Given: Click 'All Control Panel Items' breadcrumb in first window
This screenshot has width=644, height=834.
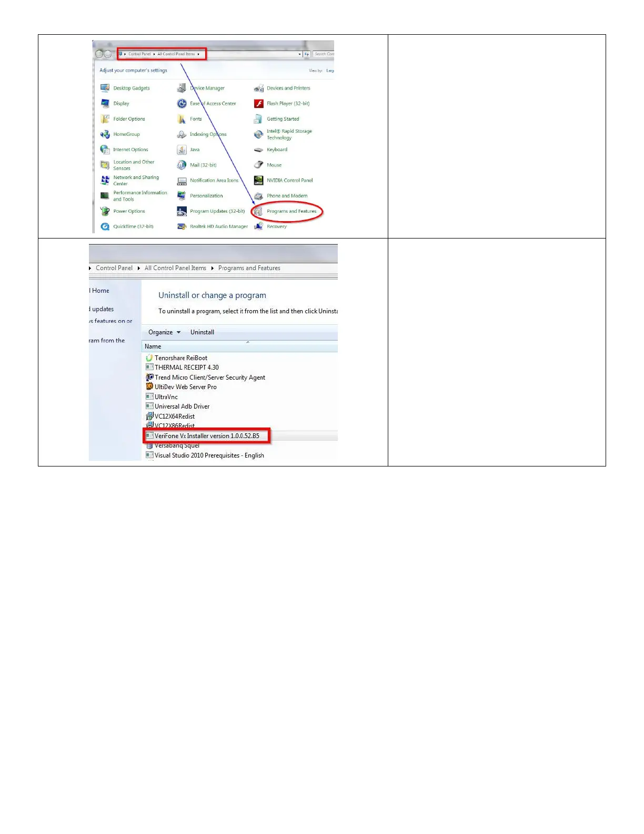Looking at the screenshot, I should coord(176,54).
